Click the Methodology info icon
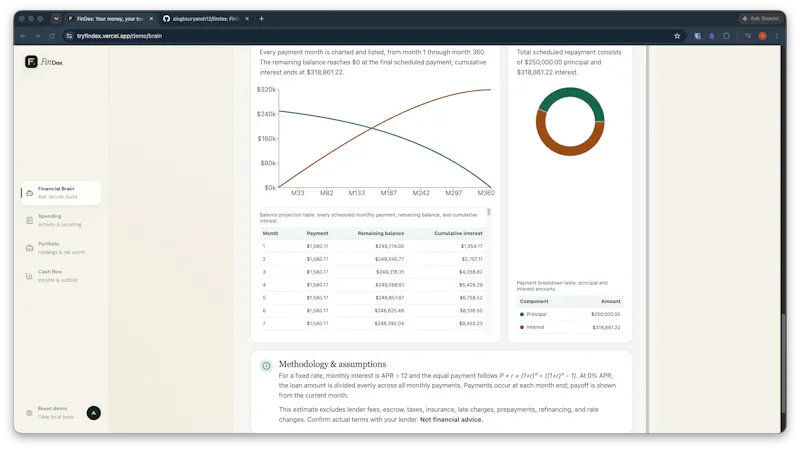This screenshot has height=450, width=800. [x=266, y=365]
